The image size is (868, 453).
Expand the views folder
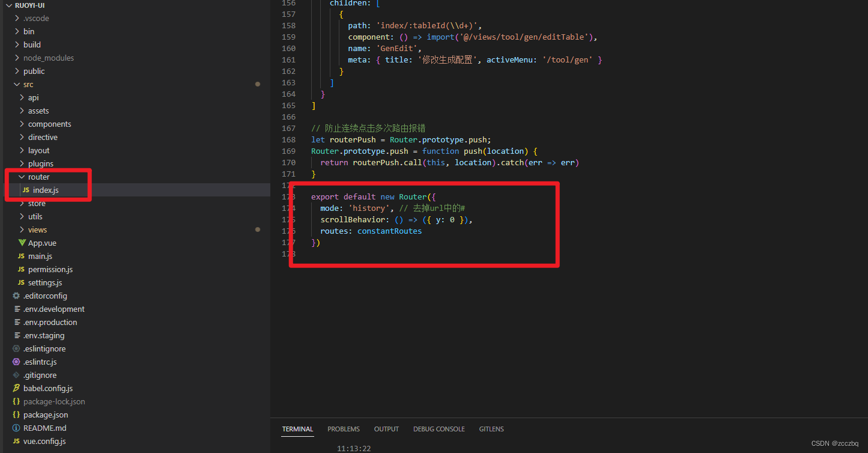click(22, 230)
